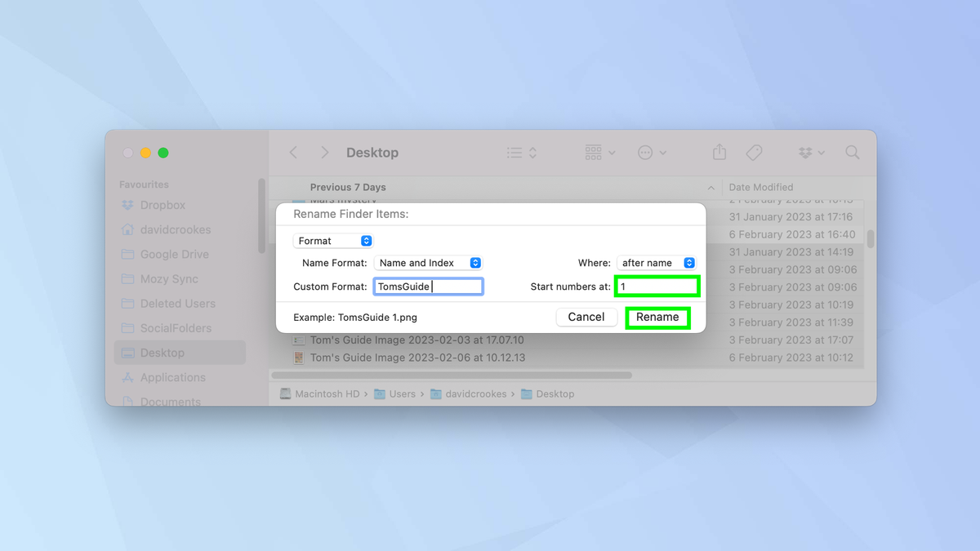
Task: Click date 6 February 2023 at 10:12
Action: point(791,358)
